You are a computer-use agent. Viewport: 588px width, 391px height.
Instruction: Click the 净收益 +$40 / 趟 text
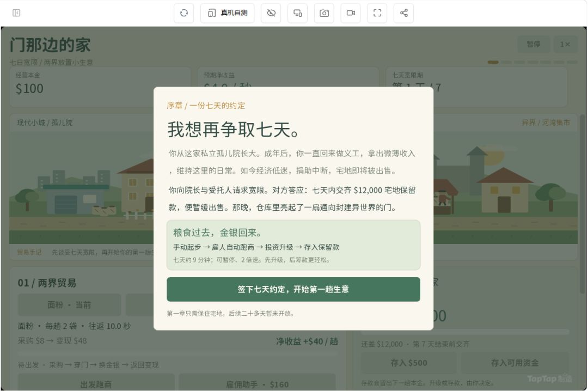[307, 341]
